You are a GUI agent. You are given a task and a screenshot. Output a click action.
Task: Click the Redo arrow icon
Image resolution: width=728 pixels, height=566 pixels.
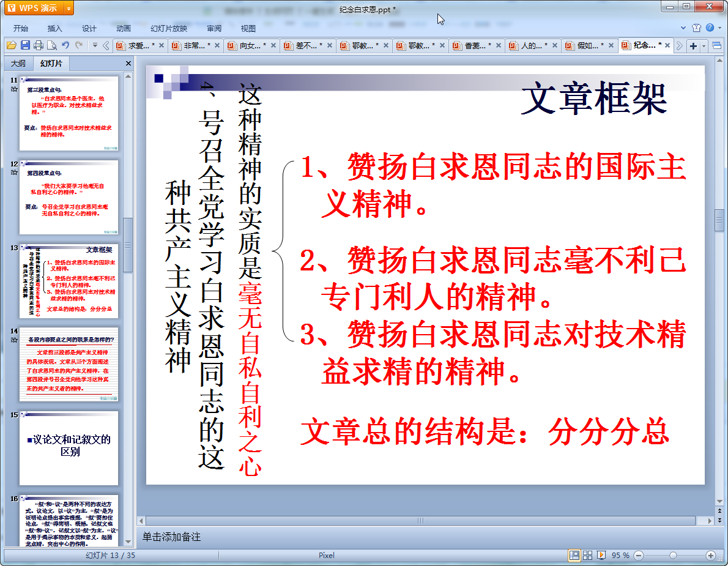(79, 45)
